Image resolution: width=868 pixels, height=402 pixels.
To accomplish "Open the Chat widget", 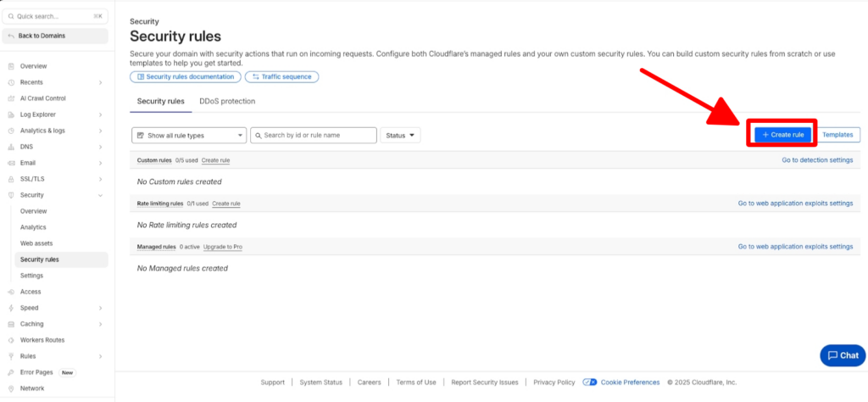I will 843,355.
